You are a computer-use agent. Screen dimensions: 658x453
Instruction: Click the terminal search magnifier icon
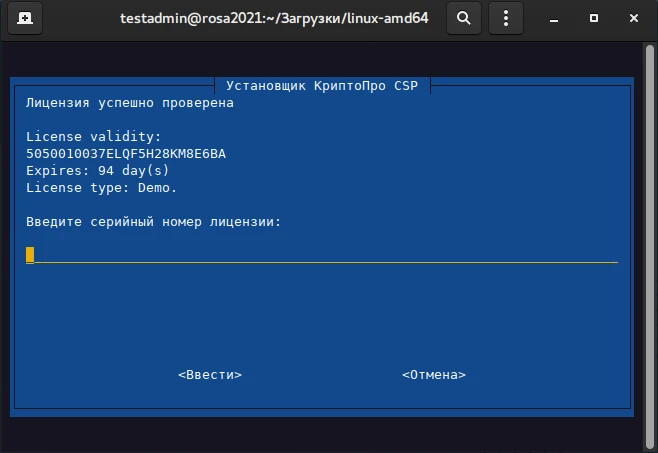pos(464,18)
